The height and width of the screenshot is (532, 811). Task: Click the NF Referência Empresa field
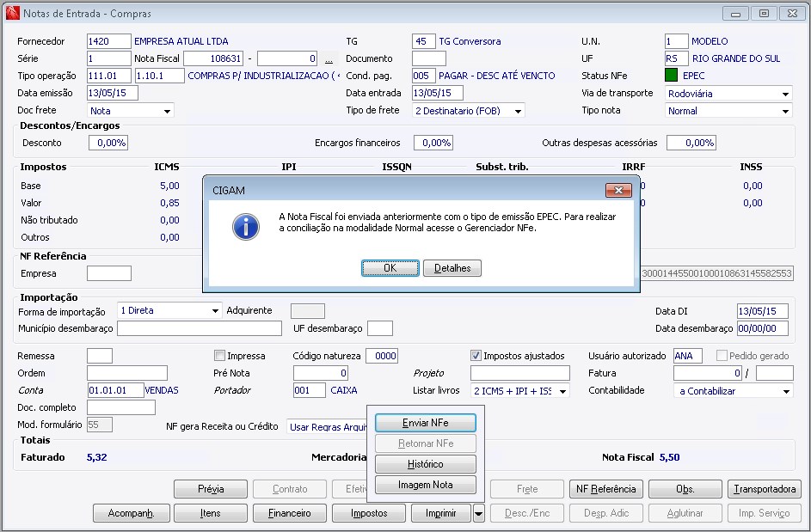point(109,273)
